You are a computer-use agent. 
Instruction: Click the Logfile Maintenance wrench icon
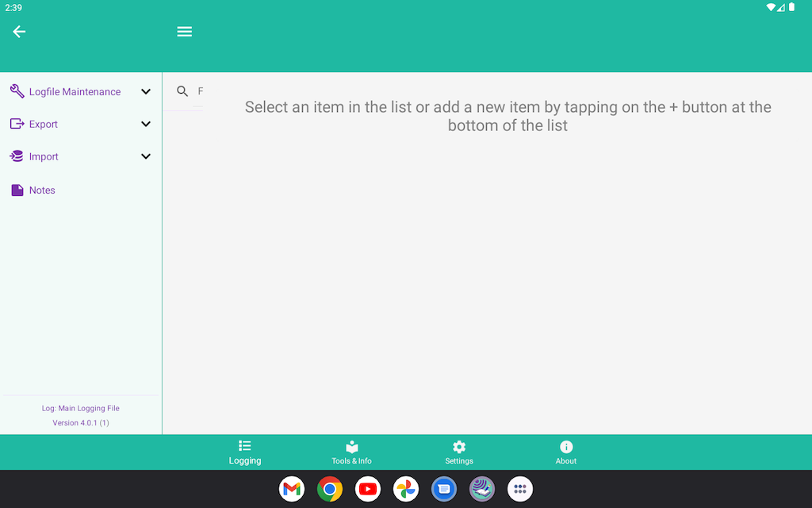coord(17,91)
